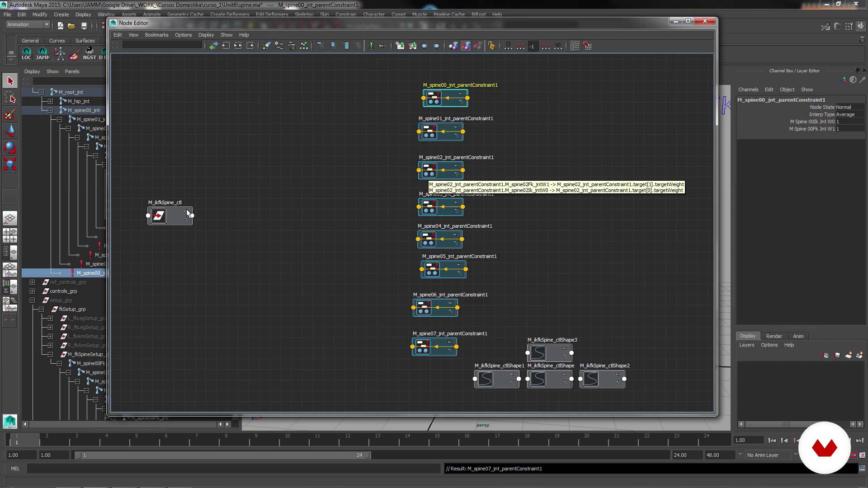Click the NGST python shelf button

point(90,53)
